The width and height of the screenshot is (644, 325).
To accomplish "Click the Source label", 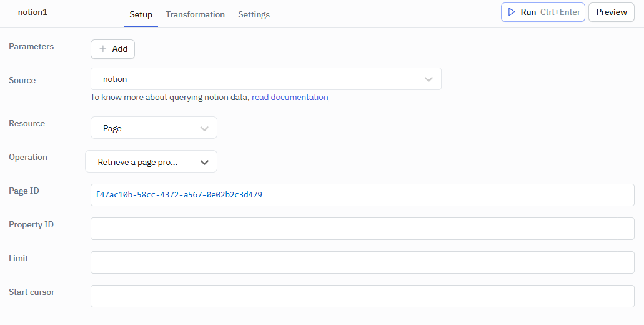I will 22,80.
